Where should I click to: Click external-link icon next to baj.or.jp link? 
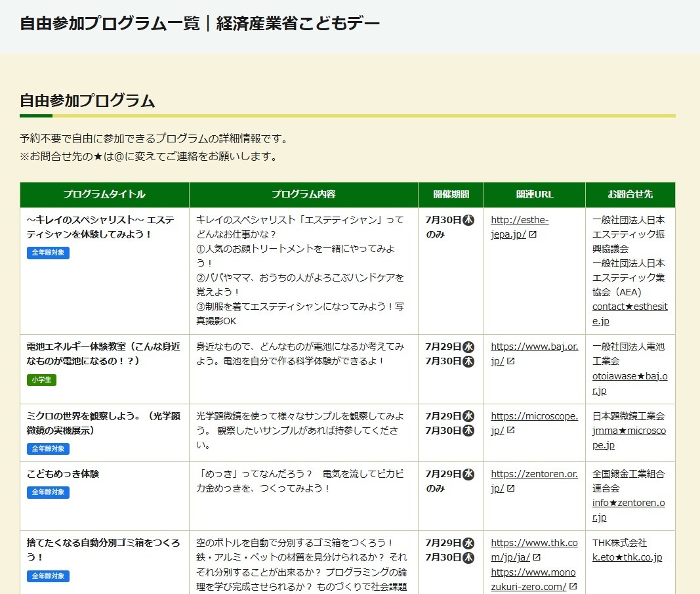[x=510, y=361]
